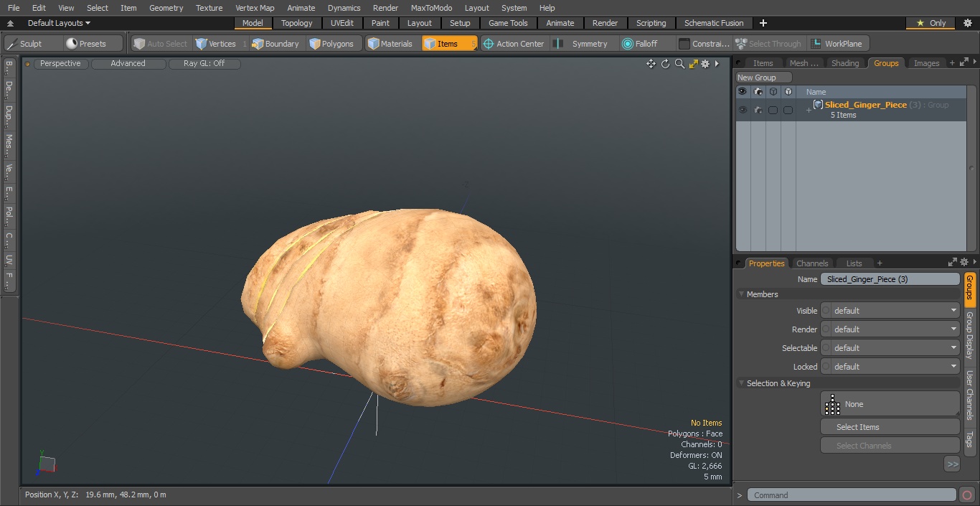Viewport: 980px width, 506px height.
Task: Maximize viewport with the yellow arrows icon
Action: [694, 64]
